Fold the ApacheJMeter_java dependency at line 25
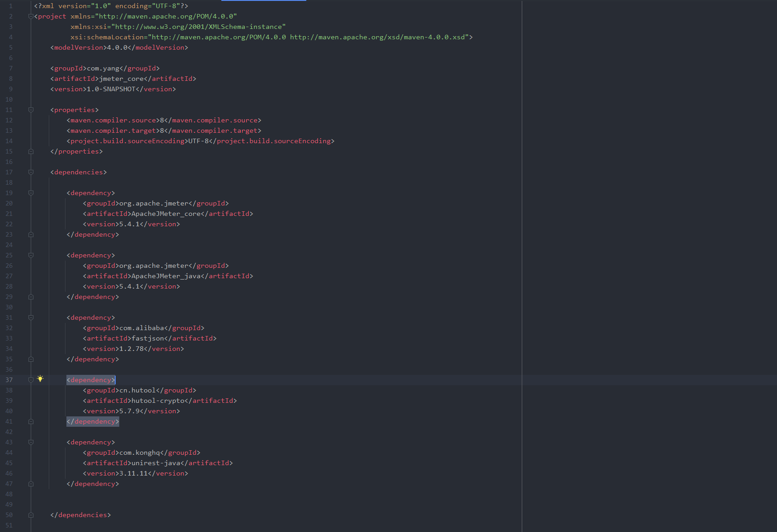777x532 pixels. pyautogui.click(x=31, y=255)
